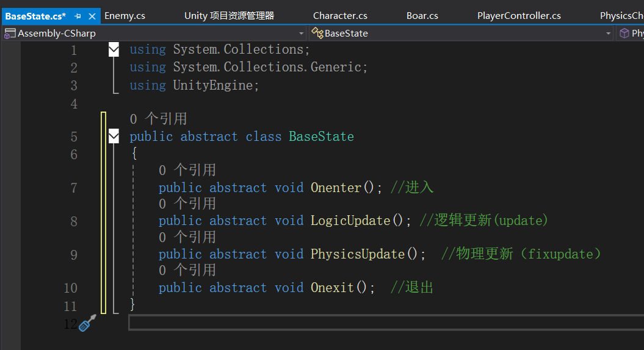Close the BaseState.cs tab
The width and height of the screenshot is (644, 350).
[92, 16]
